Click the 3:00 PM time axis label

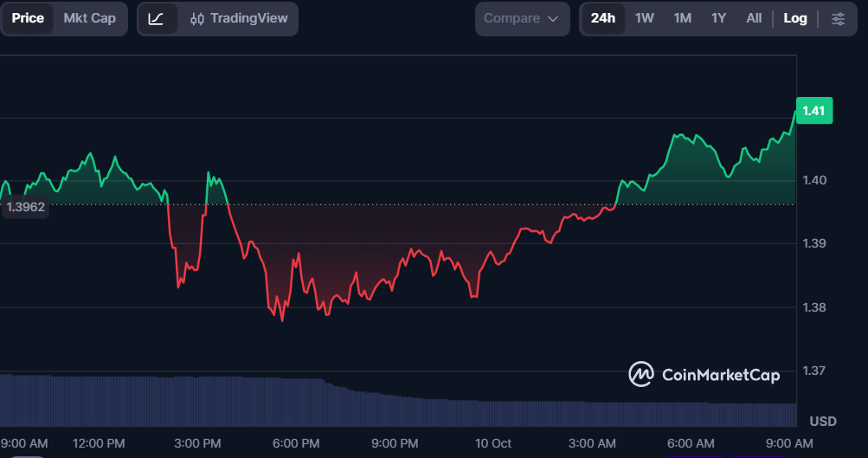197,443
